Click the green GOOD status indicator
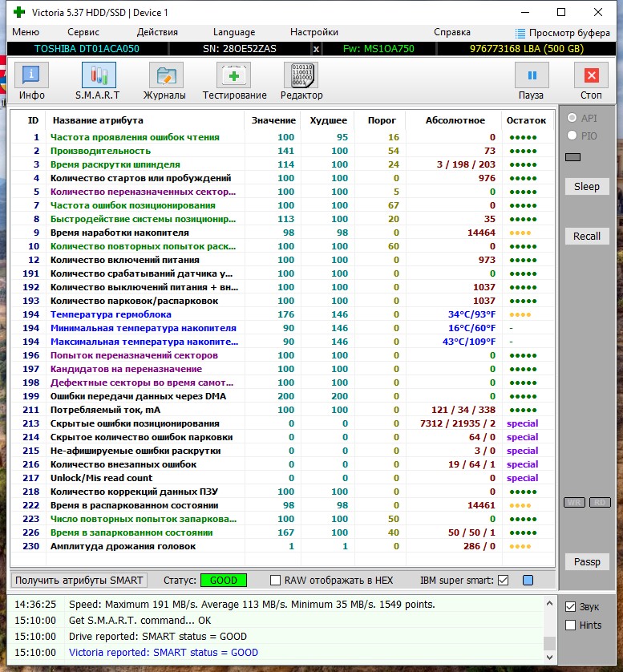 224,581
